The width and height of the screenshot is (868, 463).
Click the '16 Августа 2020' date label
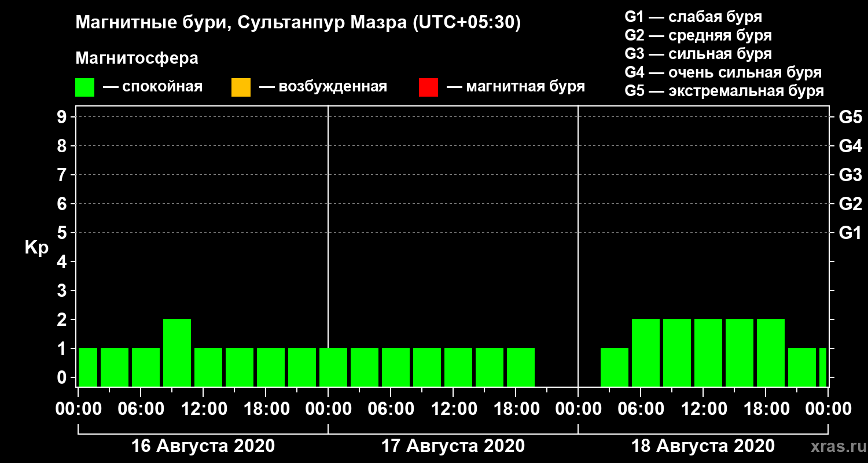[x=203, y=446]
